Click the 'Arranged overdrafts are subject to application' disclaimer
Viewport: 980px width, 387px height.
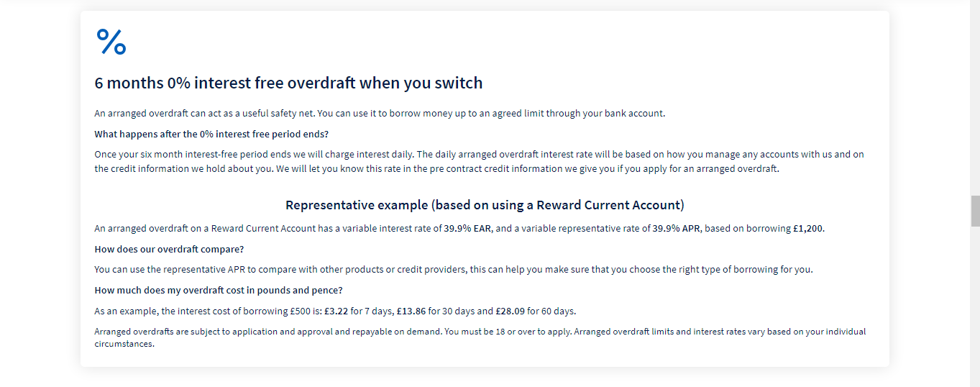[480, 337]
